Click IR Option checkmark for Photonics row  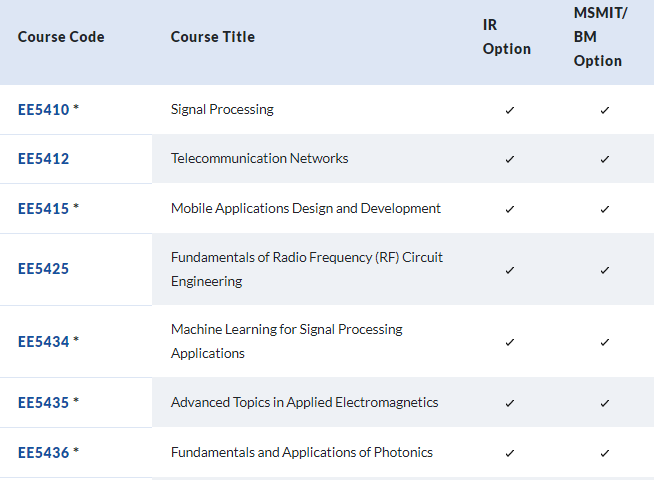tap(510, 453)
